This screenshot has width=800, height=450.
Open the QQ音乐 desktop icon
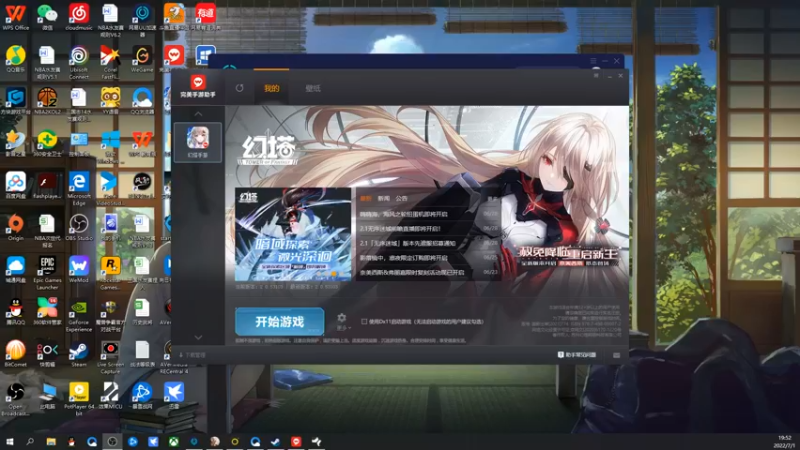tap(15, 60)
